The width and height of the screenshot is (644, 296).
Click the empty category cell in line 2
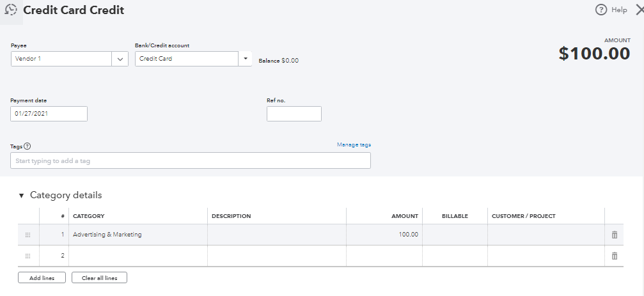(137, 256)
